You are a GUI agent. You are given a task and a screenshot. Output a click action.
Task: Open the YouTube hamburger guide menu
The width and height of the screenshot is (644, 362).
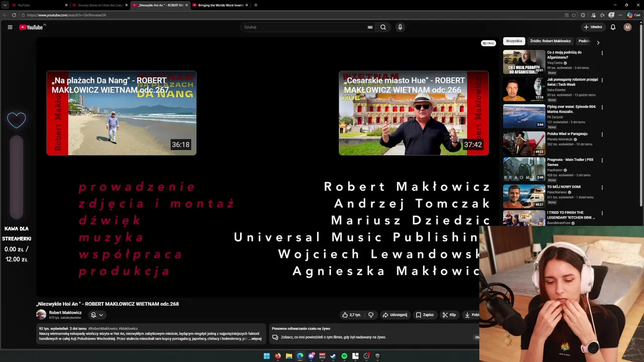click(x=10, y=27)
